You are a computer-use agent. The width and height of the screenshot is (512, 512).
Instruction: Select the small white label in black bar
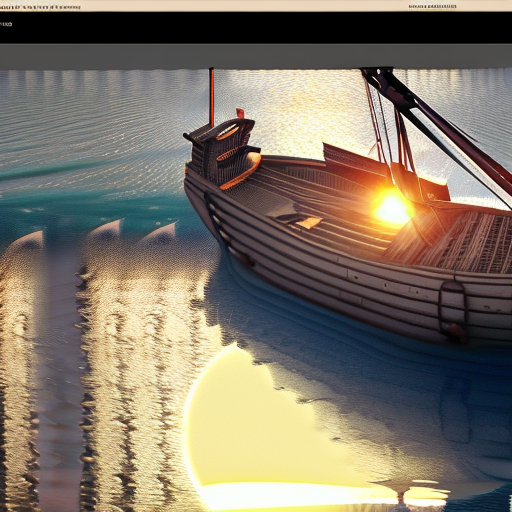pyautogui.click(x=6, y=24)
